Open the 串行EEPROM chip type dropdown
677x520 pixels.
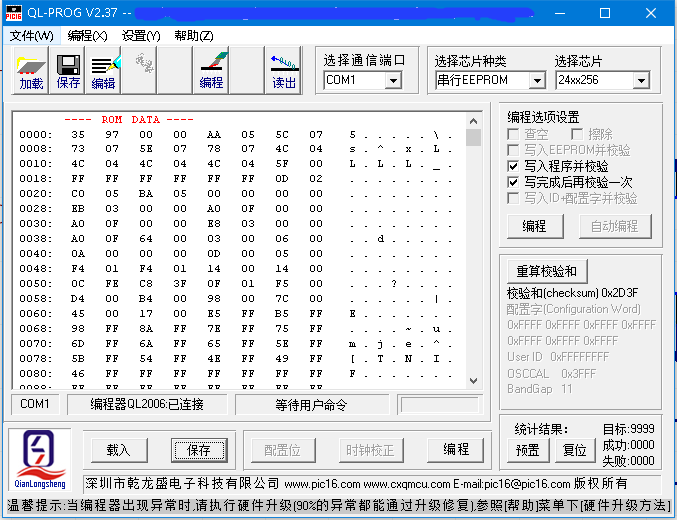click(x=537, y=80)
